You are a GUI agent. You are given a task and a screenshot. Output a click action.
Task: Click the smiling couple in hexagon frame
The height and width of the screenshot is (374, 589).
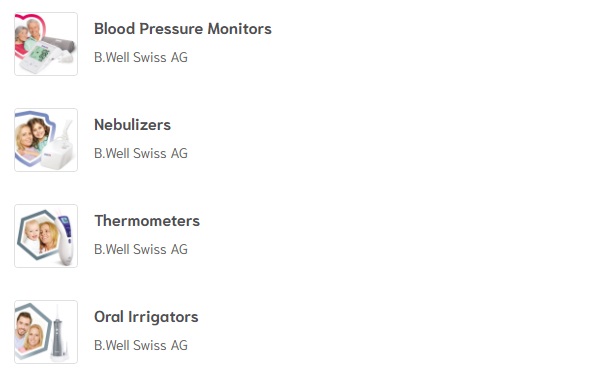coord(31,330)
